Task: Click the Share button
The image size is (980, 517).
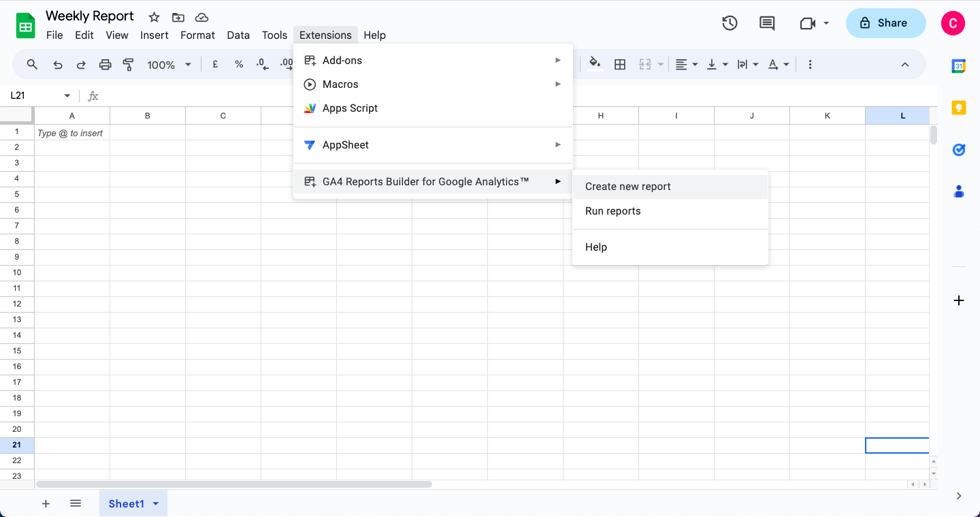Action: pyautogui.click(x=885, y=23)
